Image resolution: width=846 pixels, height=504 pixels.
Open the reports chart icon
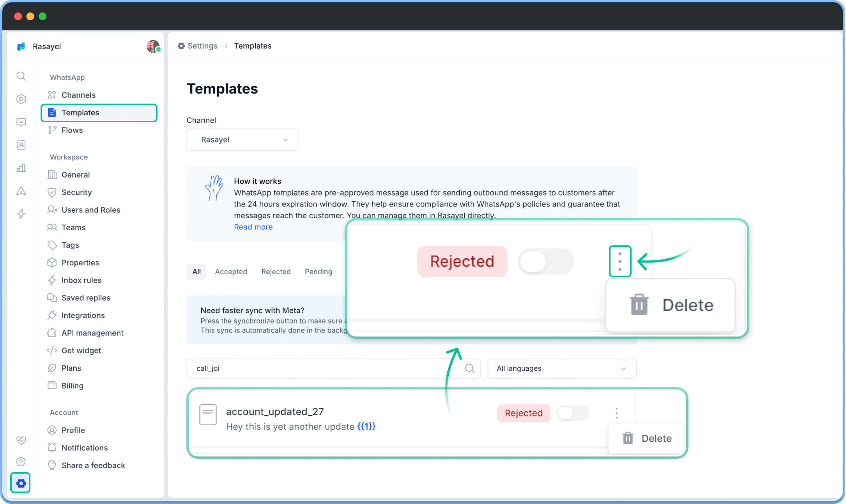point(21,168)
